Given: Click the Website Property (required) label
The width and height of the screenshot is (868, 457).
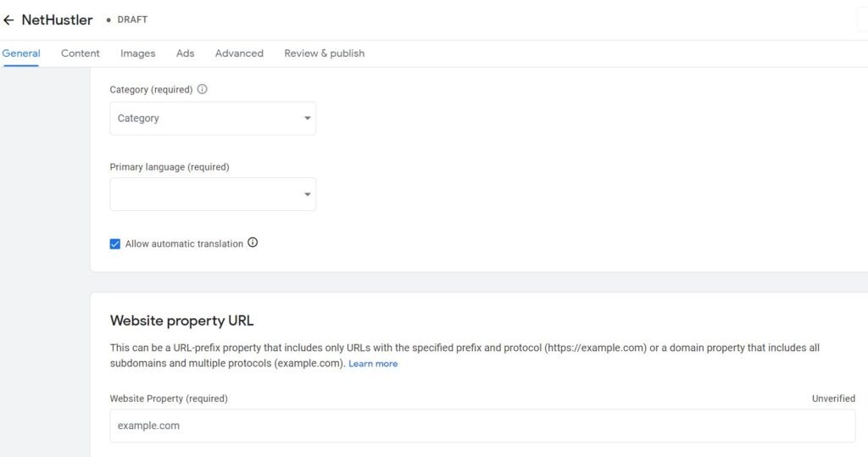Looking at the screenshot, I should point(169,398).
